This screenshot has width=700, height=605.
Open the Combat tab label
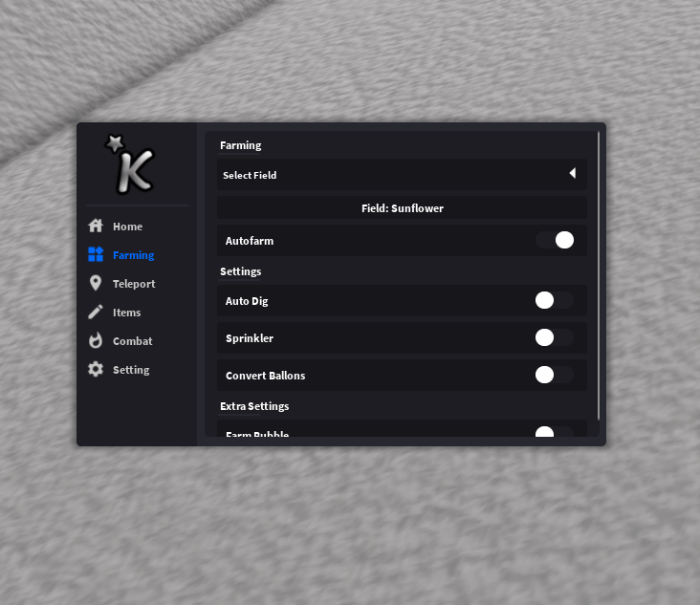click(x=133, y=341)
